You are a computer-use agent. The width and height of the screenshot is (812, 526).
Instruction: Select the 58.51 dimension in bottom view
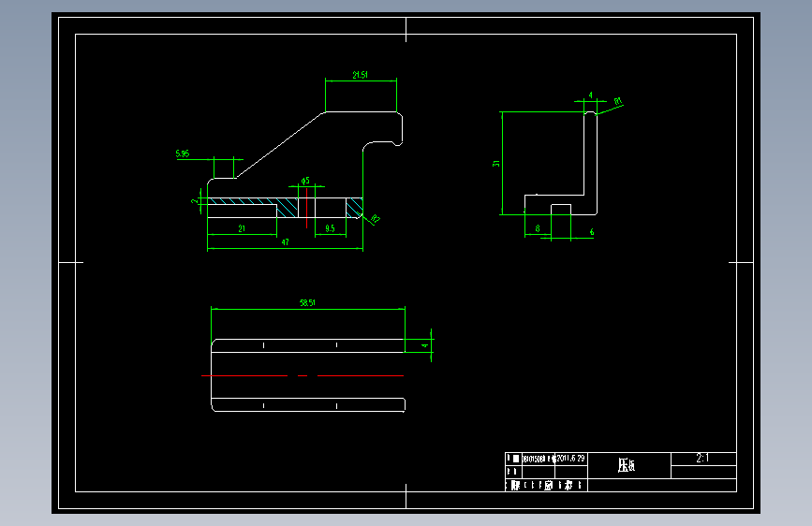pyautogui.click(x=307, y=303)
